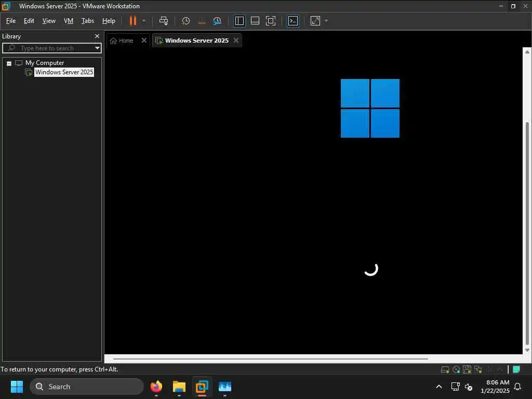The width and height of the screenshot is (532, 399).
Task: Click the green message log status icon
Action: click(x=516, y=369)
